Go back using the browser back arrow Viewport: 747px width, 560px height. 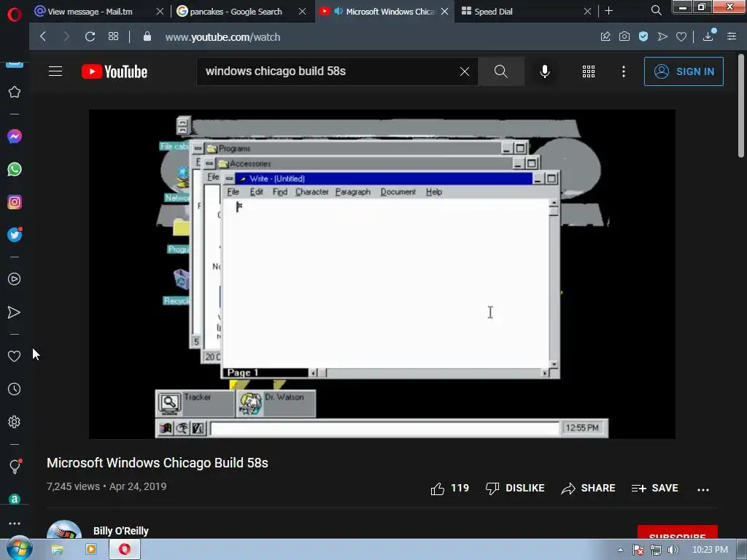point(43,36)
